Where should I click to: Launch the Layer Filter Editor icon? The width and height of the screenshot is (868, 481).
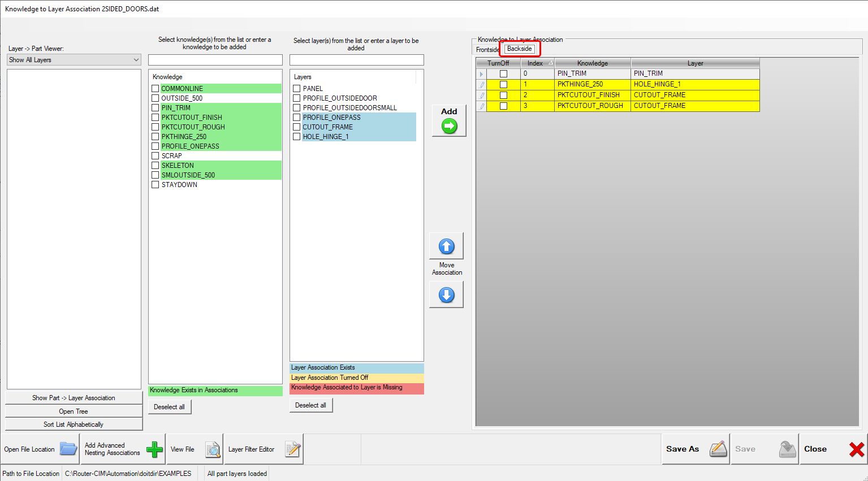coord(292,449)
